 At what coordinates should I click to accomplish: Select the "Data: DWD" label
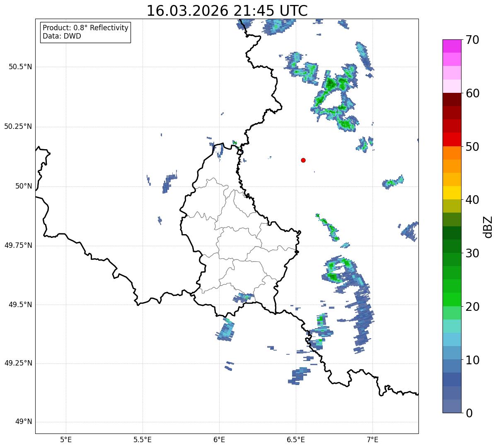(x=62, y=36)
